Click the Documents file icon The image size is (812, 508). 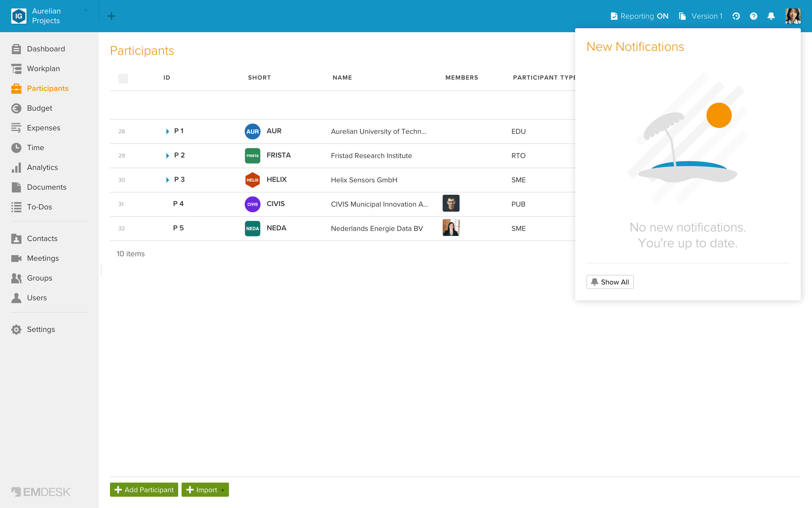(x=16, y=187)
